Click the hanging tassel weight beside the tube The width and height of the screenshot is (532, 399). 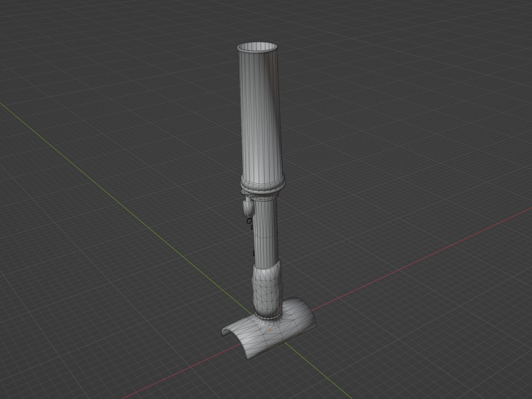(248, 208)
